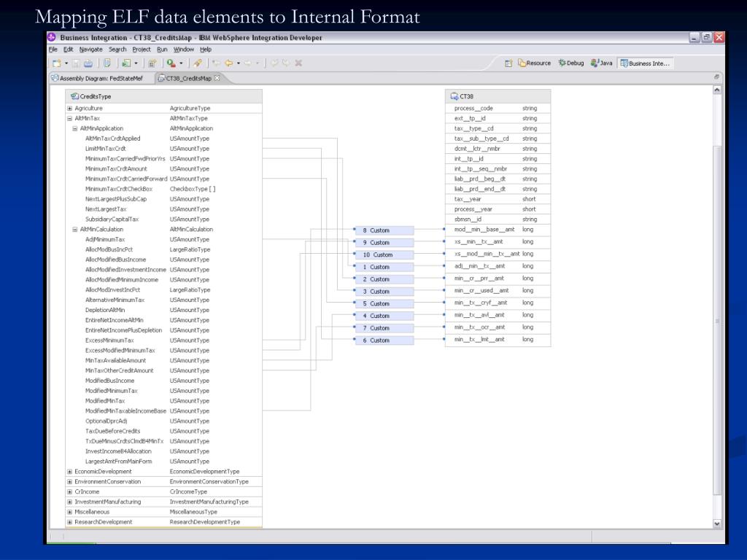747x560 pixels.
Task: Select the sbmsn__id target field
Action: [498, 219]
